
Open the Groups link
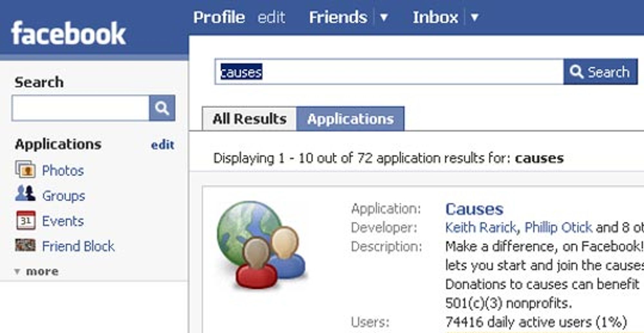(63, 196)
